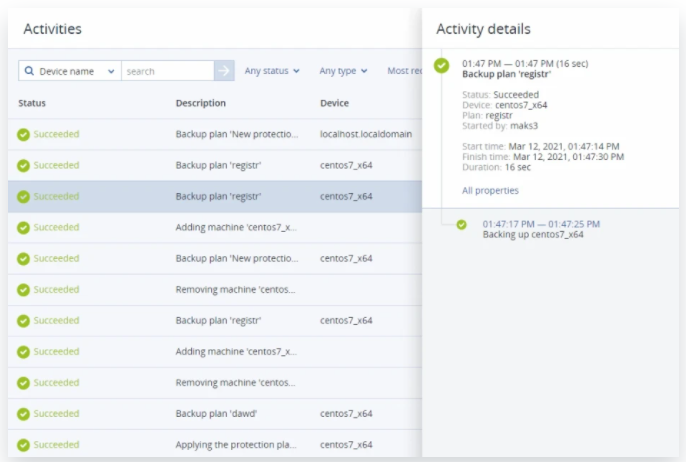Image resolution: width=686 pixels, height=462 pixels.
Task: Click green check icon of localhost.localdomain row
Action: pos(23,134)
